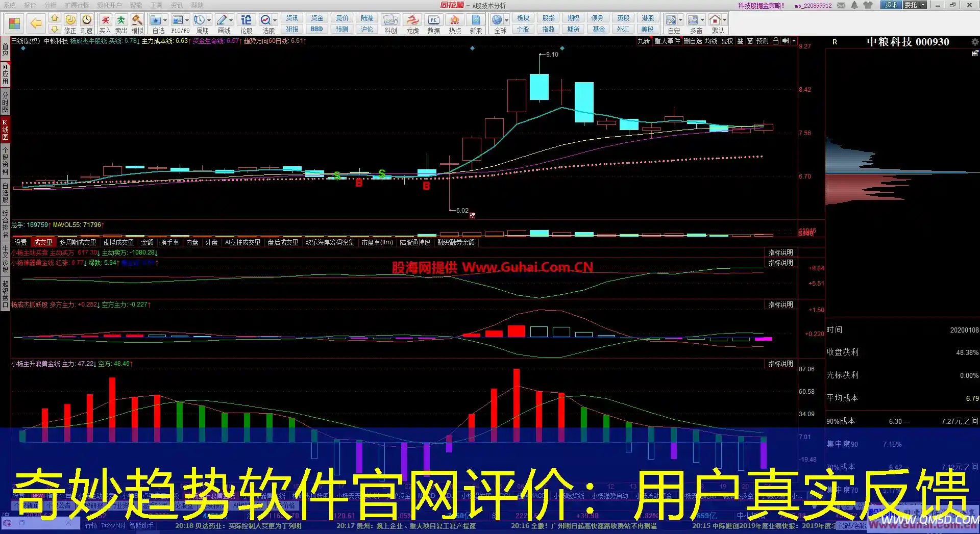Expand the 自选 dropdown arrow
The width and height of the screenshot is (980, 534).
[x=165, y=20]
